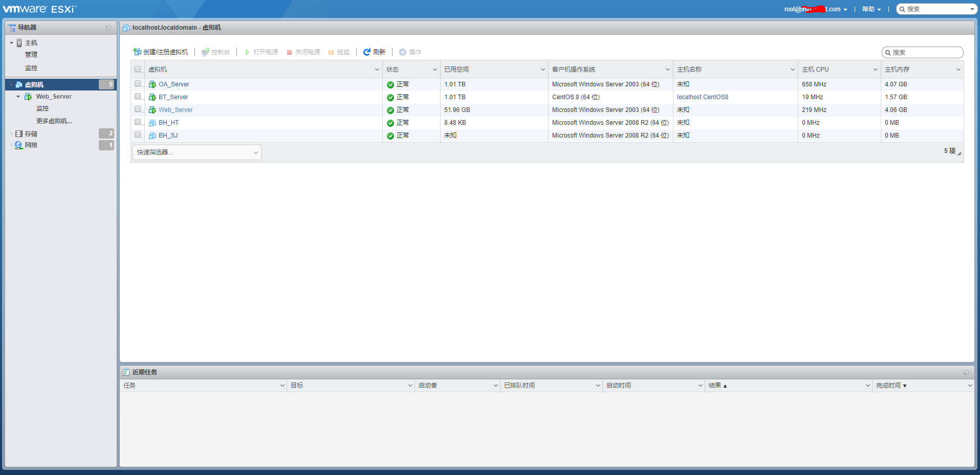Screen dimensions: 980x475
Task: Click the BT_Server VM icon in table
Action: pyautogui.click(x=153, y=97)
